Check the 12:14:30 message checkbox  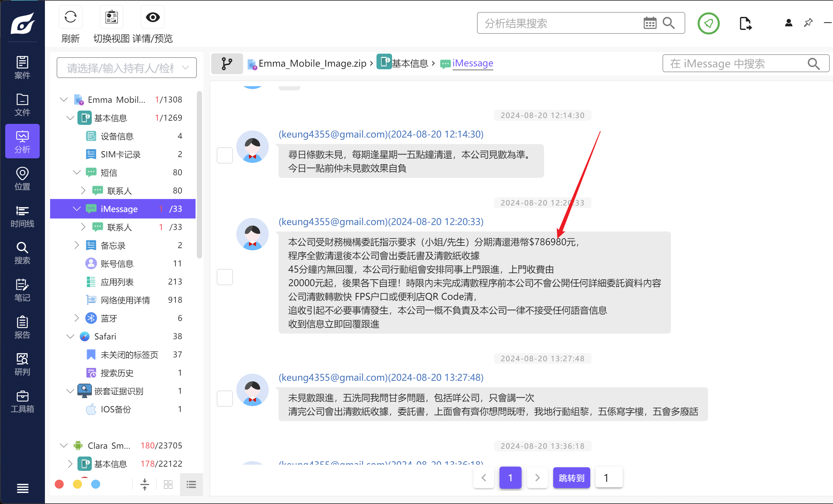pyautogui.click(x=225, y=155)
